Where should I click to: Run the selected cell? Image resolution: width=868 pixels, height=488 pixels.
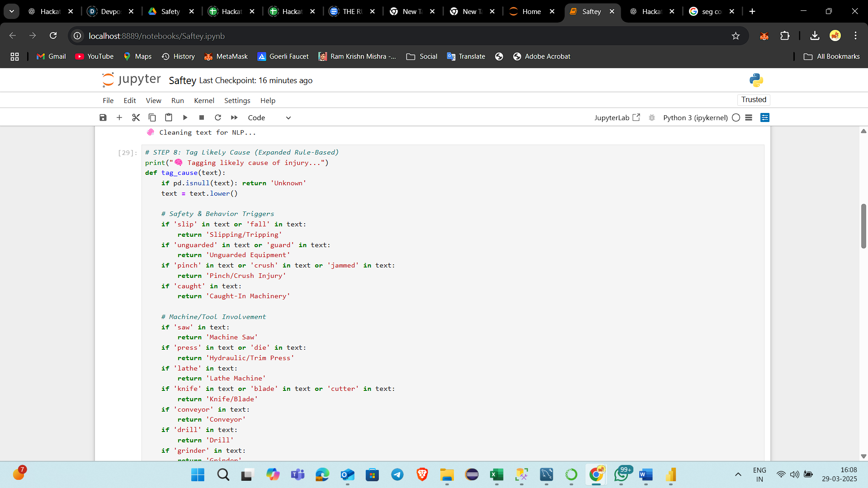[x=185, y=117]
